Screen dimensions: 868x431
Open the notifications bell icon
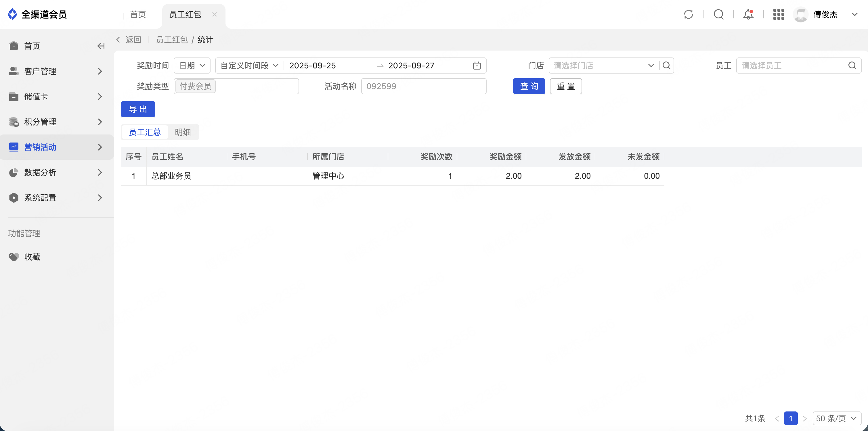748,14
